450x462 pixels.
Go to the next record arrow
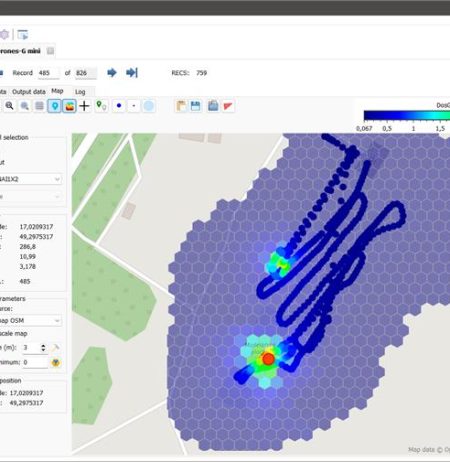point(112,73)
